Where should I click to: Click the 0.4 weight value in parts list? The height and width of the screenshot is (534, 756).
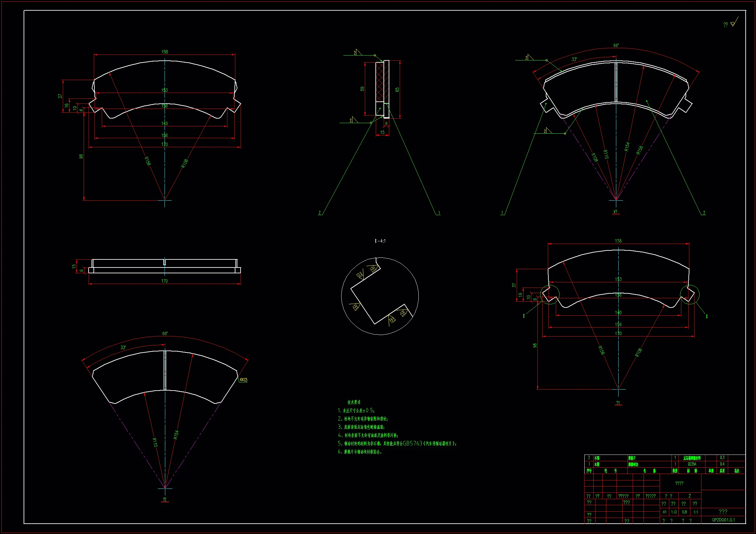click(722, 464)
